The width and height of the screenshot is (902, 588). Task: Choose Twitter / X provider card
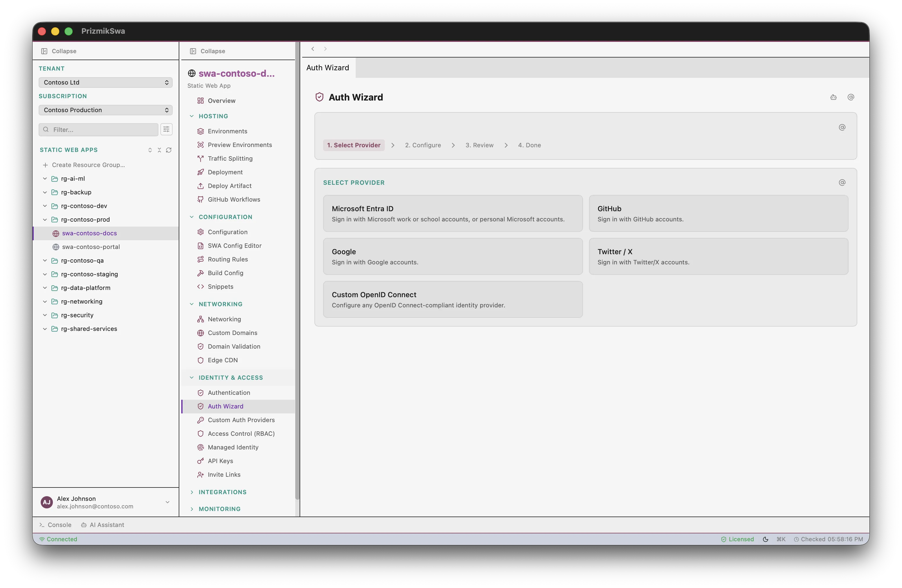(718, 256)
